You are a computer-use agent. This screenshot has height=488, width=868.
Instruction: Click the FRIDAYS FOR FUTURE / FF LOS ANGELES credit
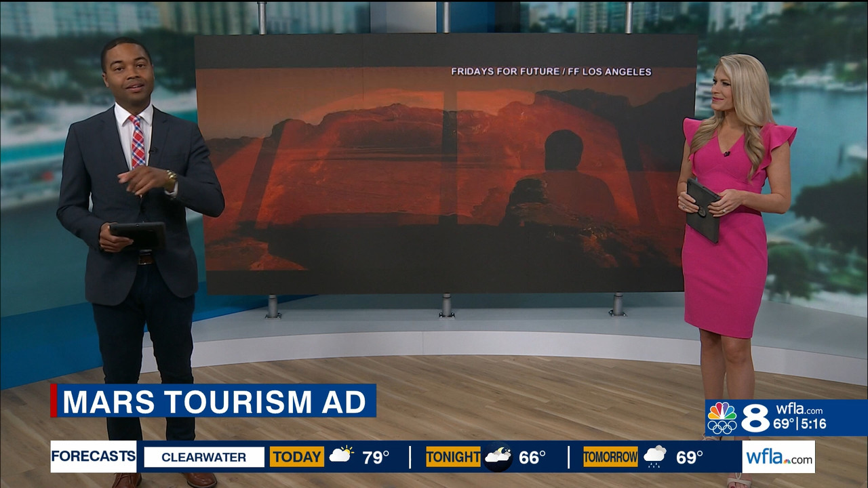tap(551, 72)
